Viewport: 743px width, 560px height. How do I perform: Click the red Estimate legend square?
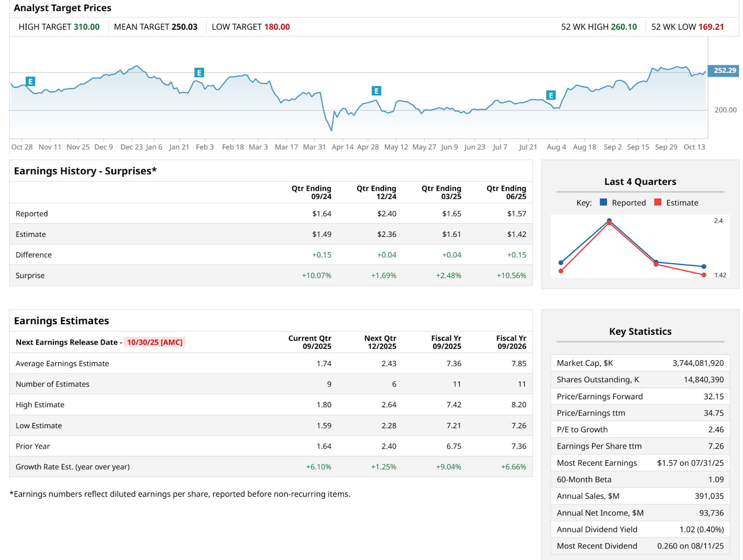[x=658, y=202]
